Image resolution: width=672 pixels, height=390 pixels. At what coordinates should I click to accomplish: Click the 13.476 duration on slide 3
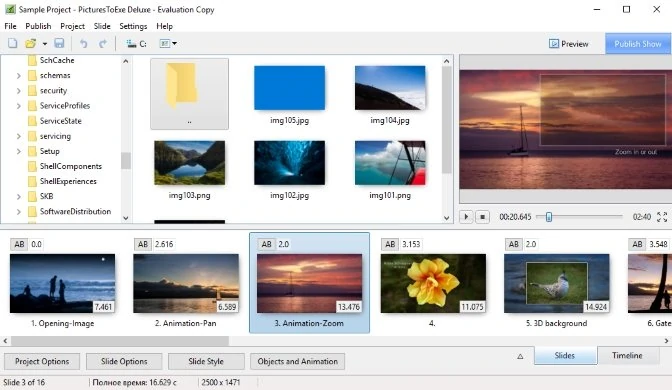pos(348,307)
